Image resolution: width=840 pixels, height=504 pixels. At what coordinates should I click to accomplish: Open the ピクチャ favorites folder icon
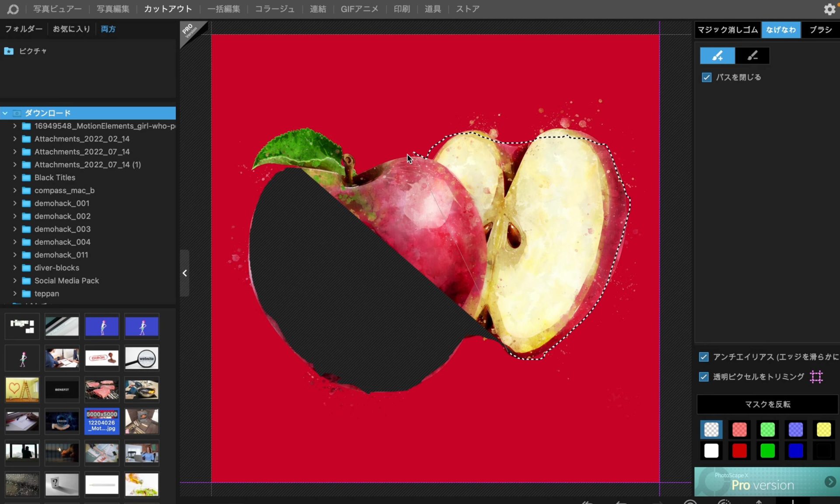[x=9, y=51]
